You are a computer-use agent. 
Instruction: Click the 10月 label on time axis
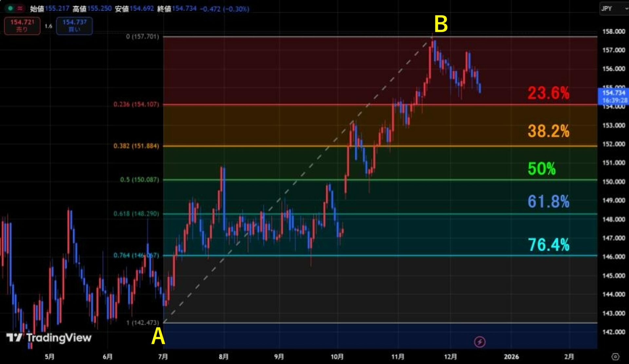click(337, 356)
